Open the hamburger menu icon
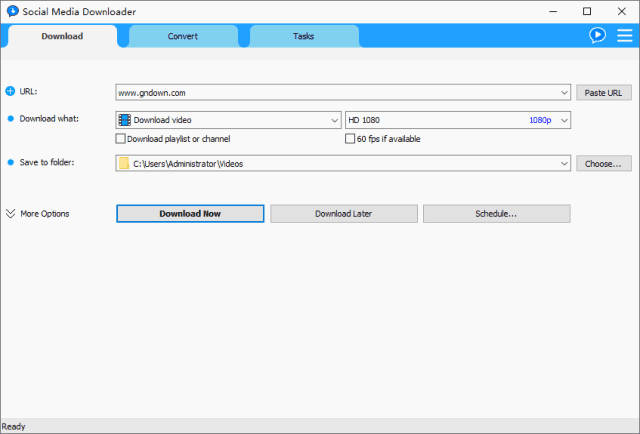 click(623, 35)
